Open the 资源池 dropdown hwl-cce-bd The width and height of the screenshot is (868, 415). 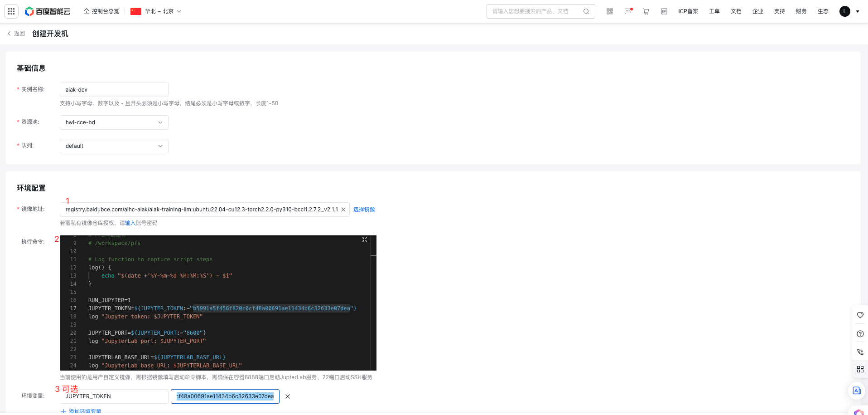tap(114, 122)
